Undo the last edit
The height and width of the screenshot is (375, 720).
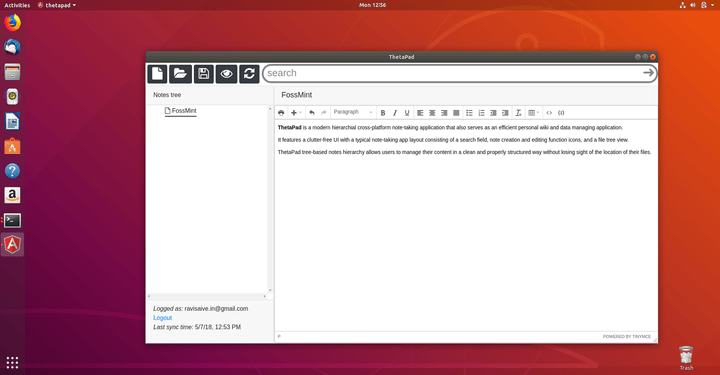(x=312, y=112)
